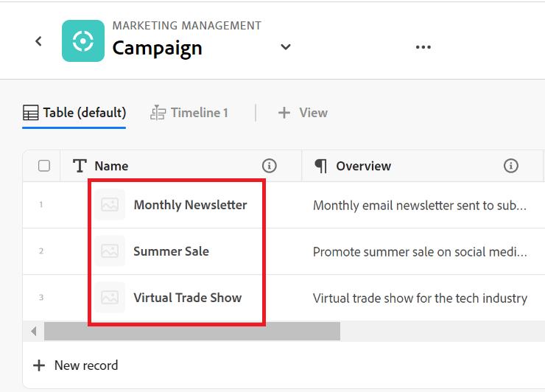Select the Virtual Trade Show overview cell
This screenshot has width=545, height=392.
[x=420, y=298]
